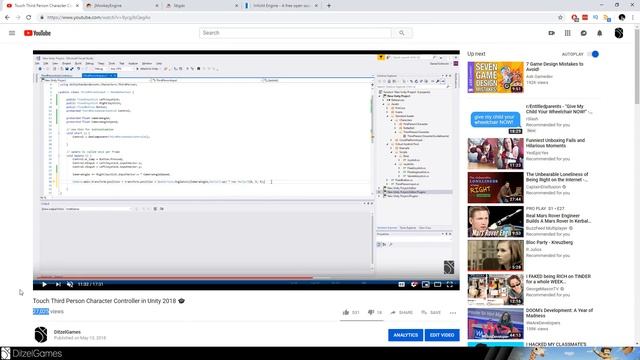This screenshot has width=640, height=360.
Task: Toggle the Autoplay switch
Action: pyautogui.click(x=594, y=54)
